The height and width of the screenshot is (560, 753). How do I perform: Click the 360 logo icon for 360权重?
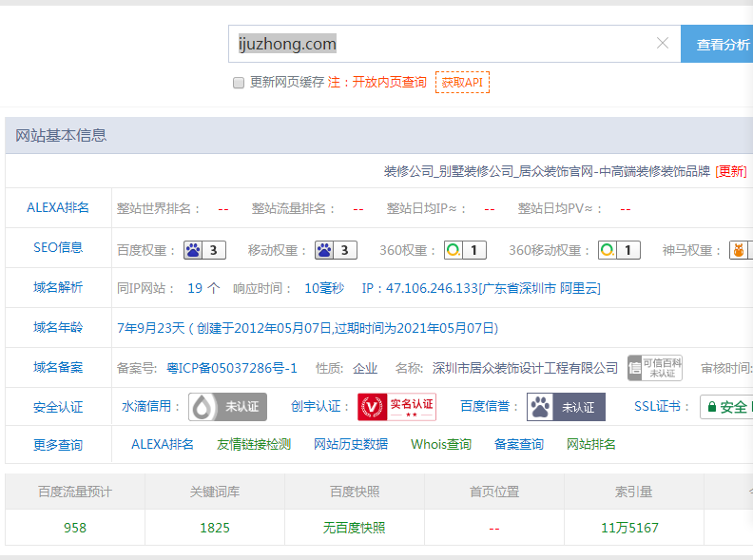[454, 250]
